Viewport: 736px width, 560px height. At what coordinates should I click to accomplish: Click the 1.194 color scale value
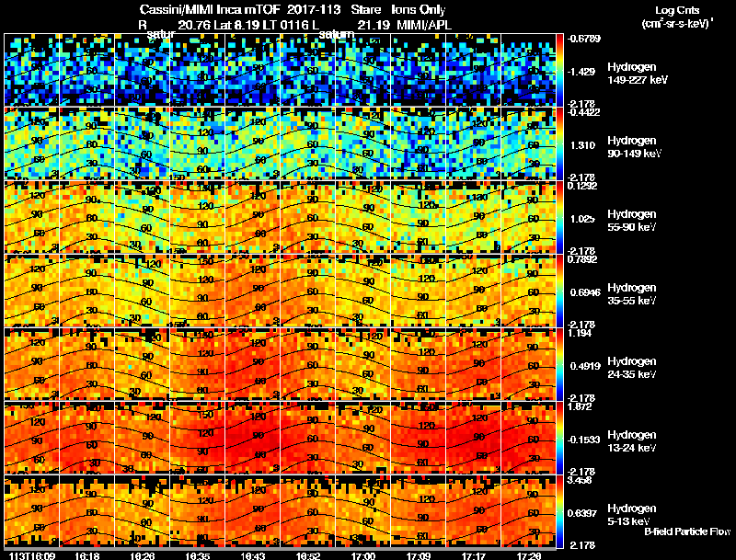(x=580, y=333)
